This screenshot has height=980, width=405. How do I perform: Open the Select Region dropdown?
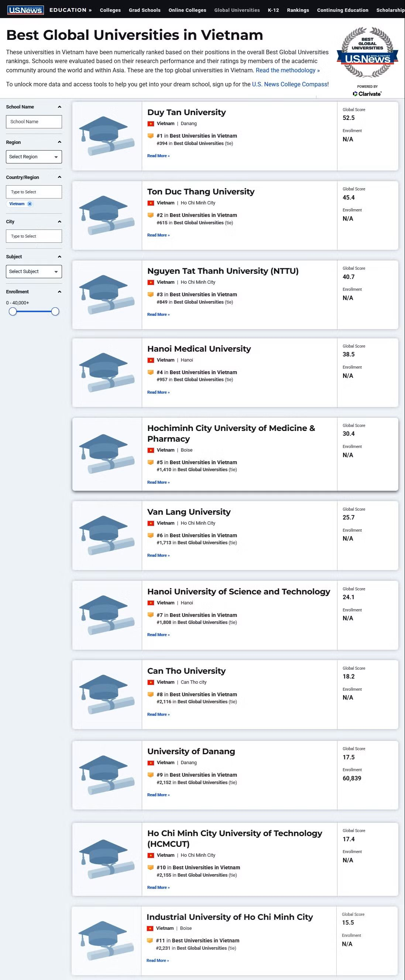click(34, 157)
